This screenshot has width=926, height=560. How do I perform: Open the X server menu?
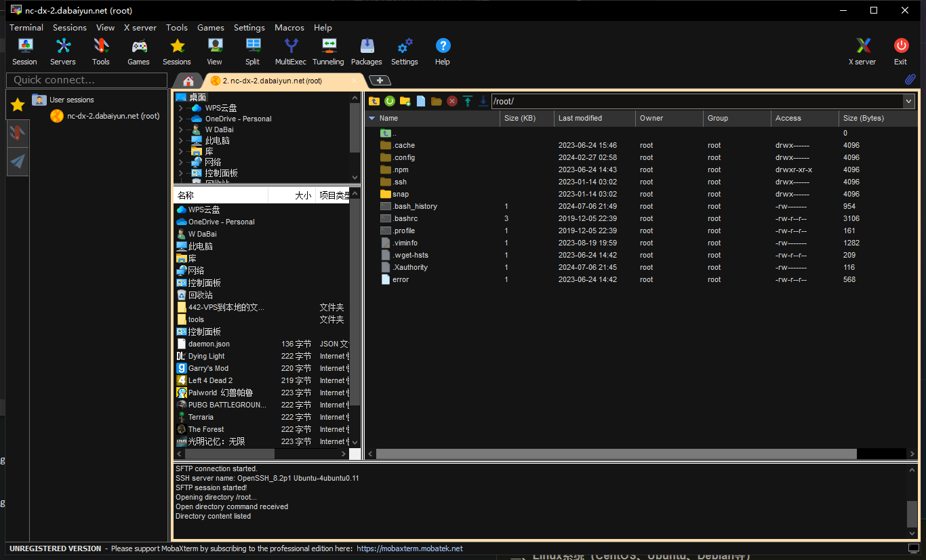[140, 28]
